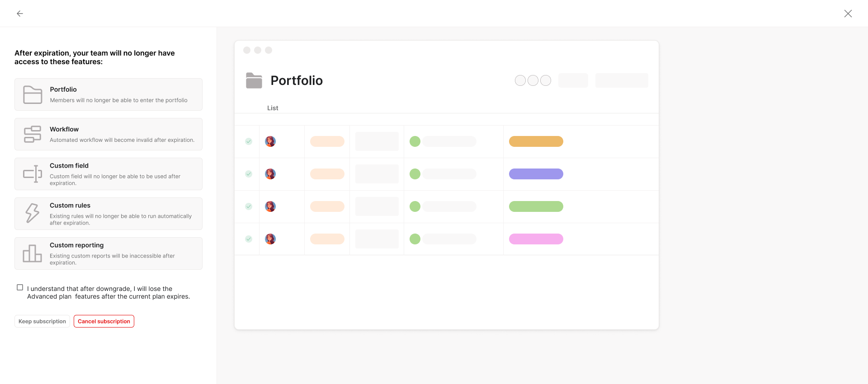868x384 pixels.
Task: Close the cancellation dialog with the X
Action: point(848,14)
